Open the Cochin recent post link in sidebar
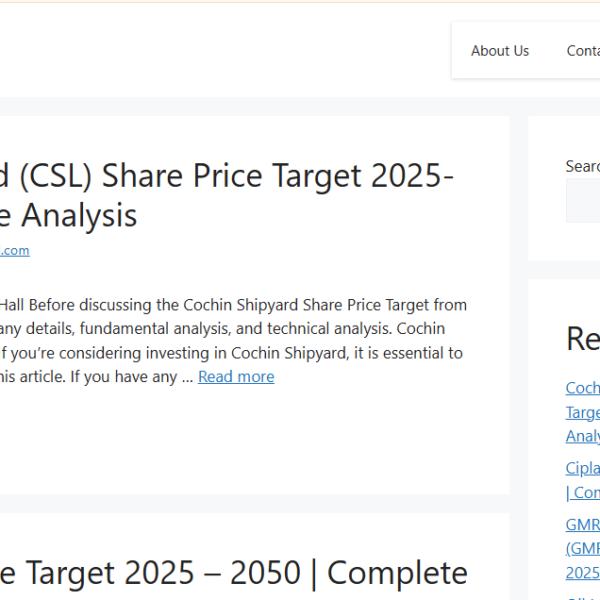Screen dimensions: 600x600 [x=583, y=412]
